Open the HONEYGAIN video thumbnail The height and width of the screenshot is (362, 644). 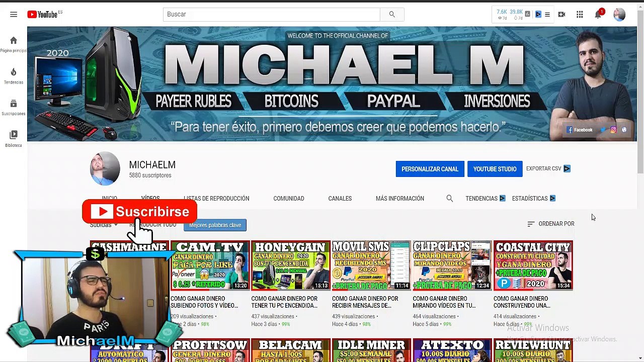pyautogui.click(x=291, y=265)
